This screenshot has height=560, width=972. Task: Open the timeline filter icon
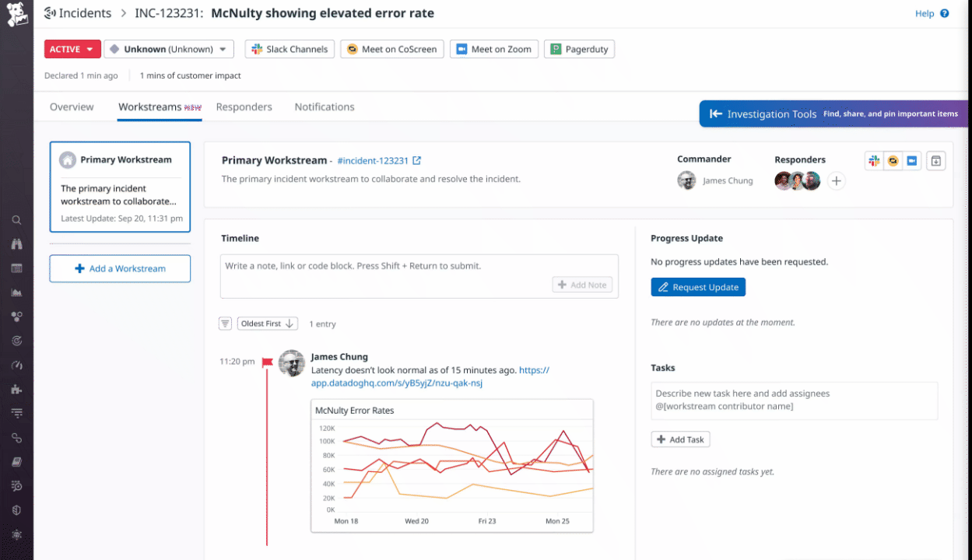[225, 324]
